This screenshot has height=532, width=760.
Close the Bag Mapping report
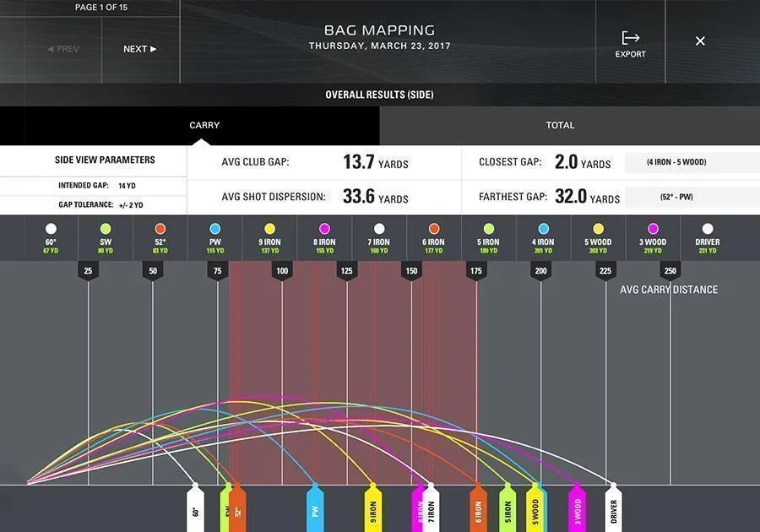pyautogui.click(x=700, y=41)
